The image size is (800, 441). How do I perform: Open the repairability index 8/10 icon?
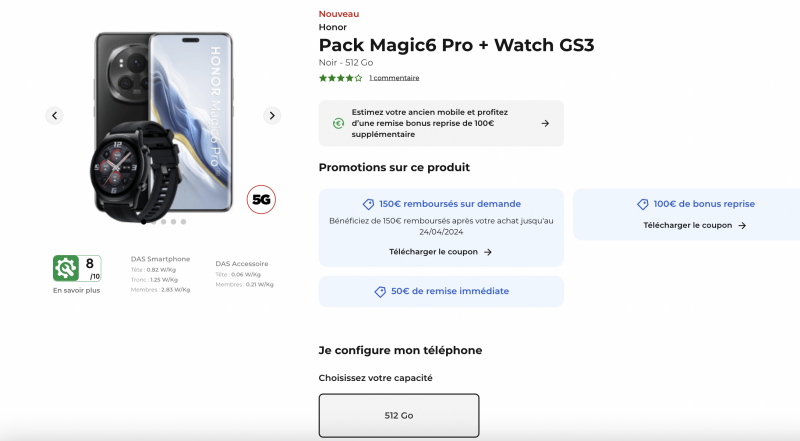tap(77, 268)
